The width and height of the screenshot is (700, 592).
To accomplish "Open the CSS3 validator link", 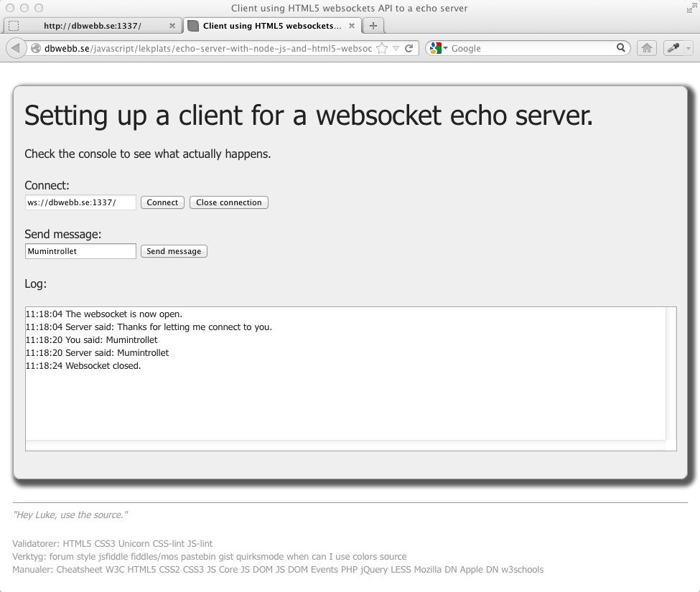I will click(105, 543).
